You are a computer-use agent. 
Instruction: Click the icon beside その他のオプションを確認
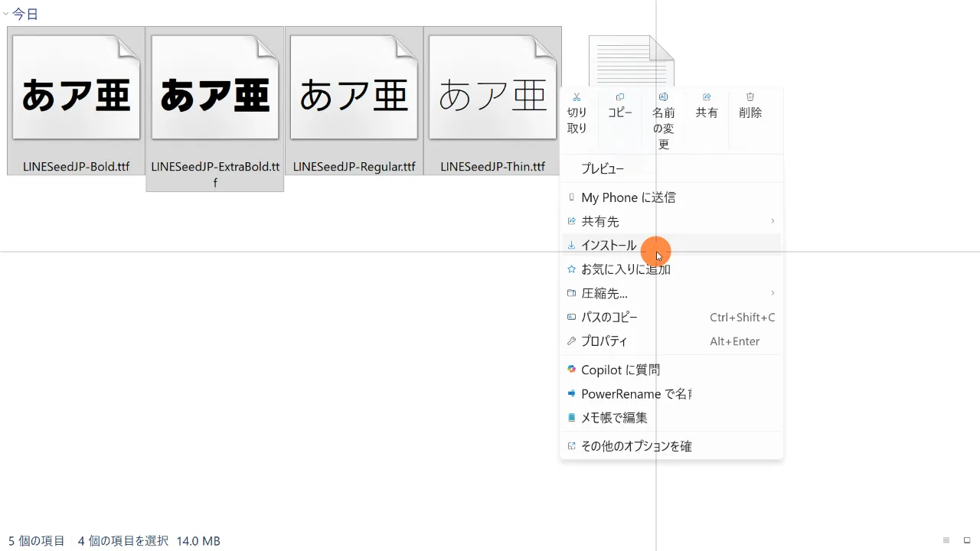pyautogui.click(x=571, y=445)
